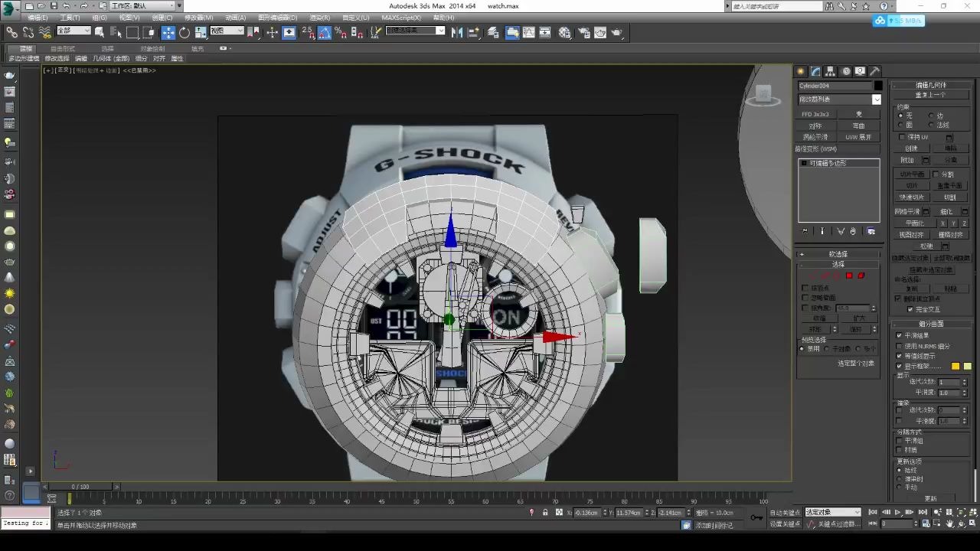This screenshot has height=551, width=980.
Task: Open the 工具(T) Tools menu
Action: coord(70,18)
